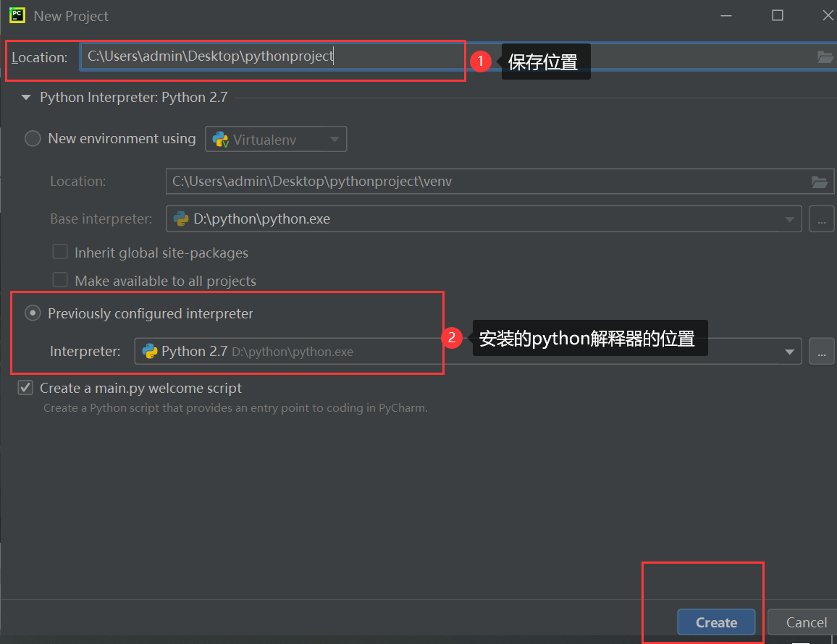Select New environment using radio button
The height and width of the screenshot is (644, 837).
click(33, 139)
